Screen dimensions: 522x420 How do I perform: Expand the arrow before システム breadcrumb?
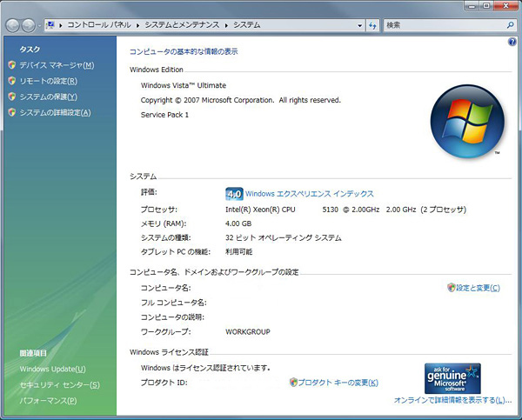226,25
